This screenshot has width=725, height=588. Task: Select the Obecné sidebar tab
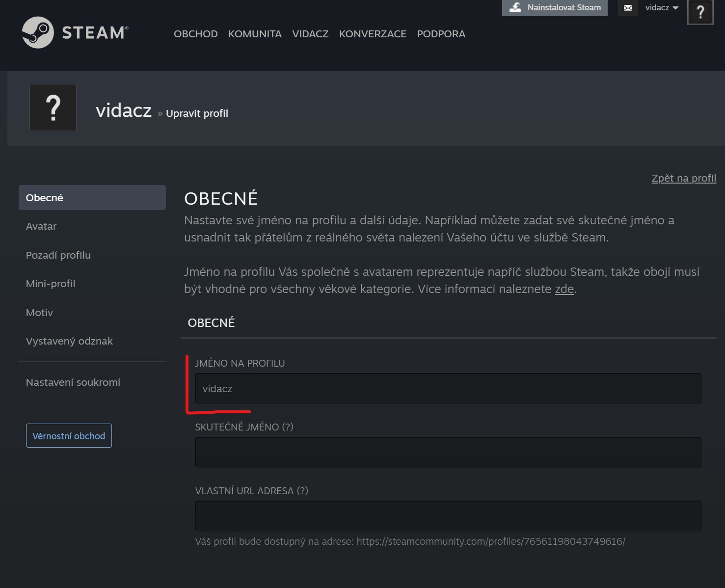pos(92,198)
